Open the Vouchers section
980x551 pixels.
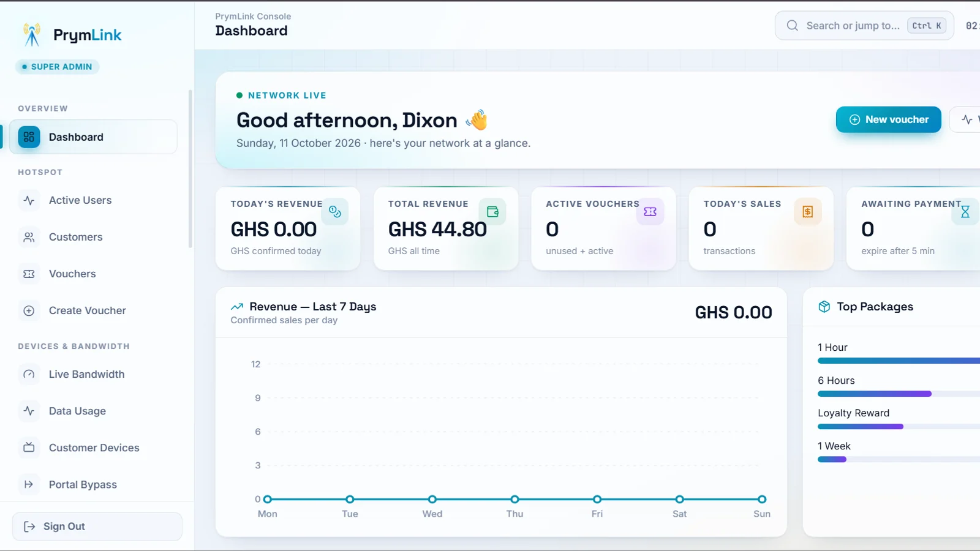pyautogui.click(x=93, y=274)
